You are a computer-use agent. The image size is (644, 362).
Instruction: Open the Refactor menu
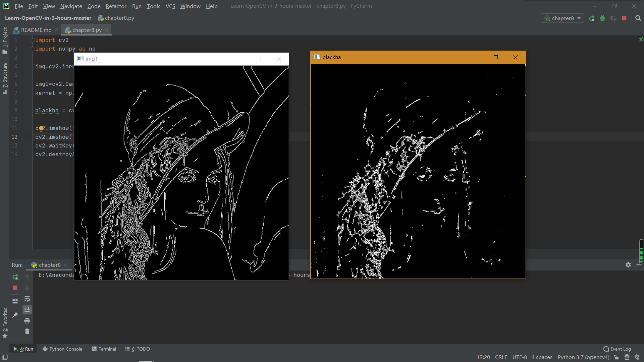click(x=116, y=6)
